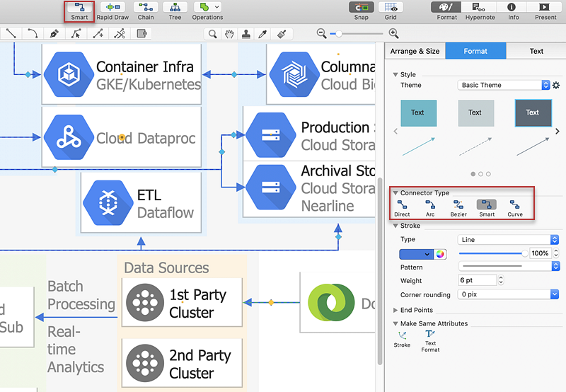
Task: Click the 100% opacity stepper
Action: [556, 253]
